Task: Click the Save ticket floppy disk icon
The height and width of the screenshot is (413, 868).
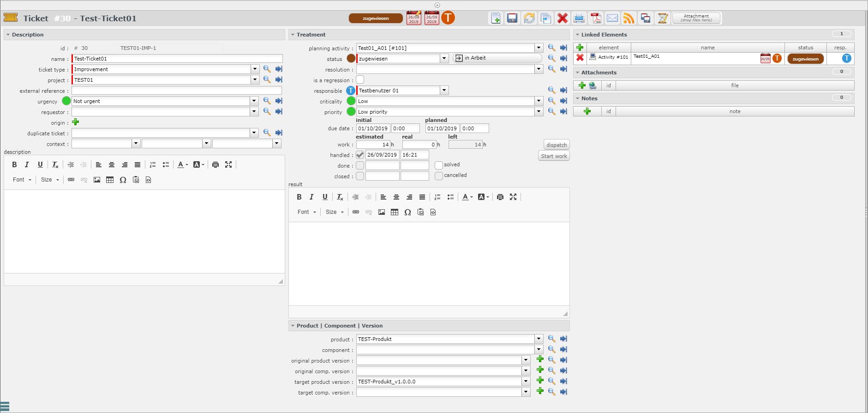Action: click(x=512, y=18)
